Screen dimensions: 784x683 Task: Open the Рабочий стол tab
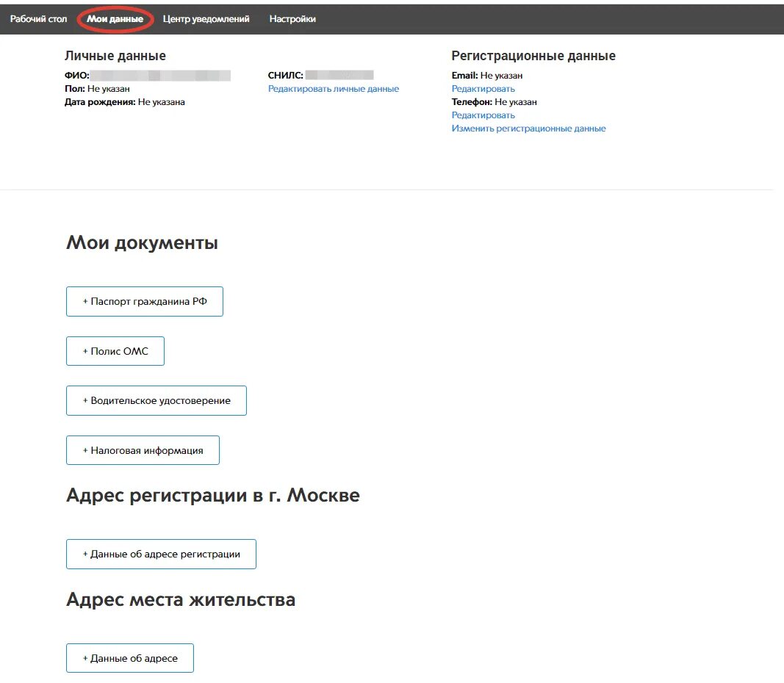(38, 19)
